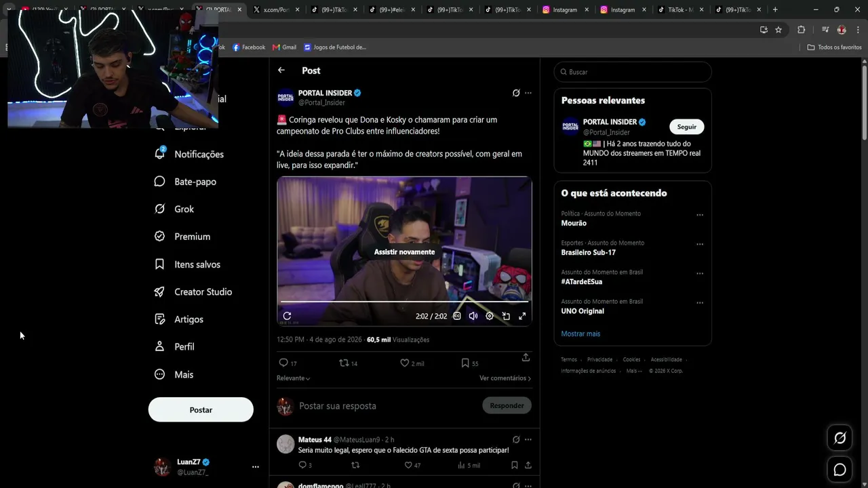
Task: Expand the Relevante sort dropdown
Action: click(x=294, y=378)
